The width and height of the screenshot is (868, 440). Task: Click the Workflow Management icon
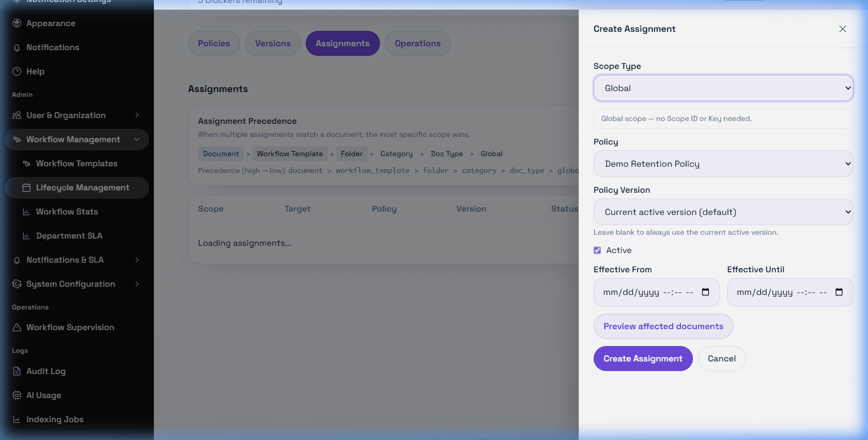pos(17,139)
